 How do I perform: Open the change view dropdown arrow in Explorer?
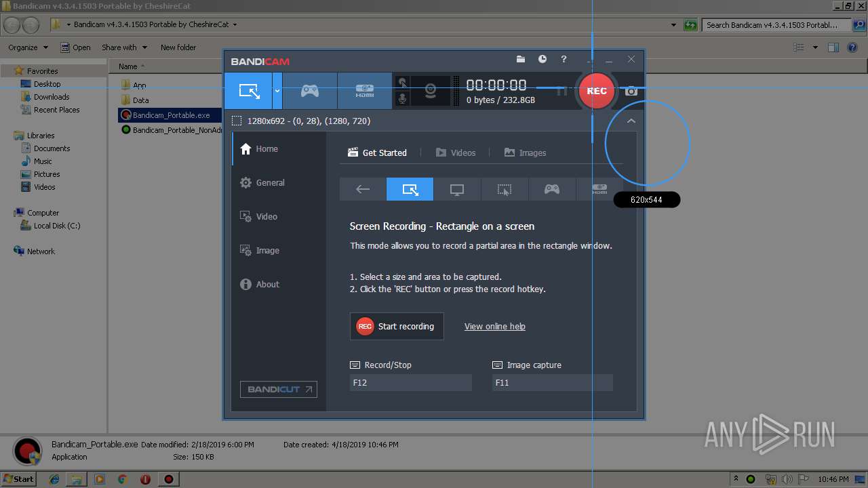pos(815,47)
